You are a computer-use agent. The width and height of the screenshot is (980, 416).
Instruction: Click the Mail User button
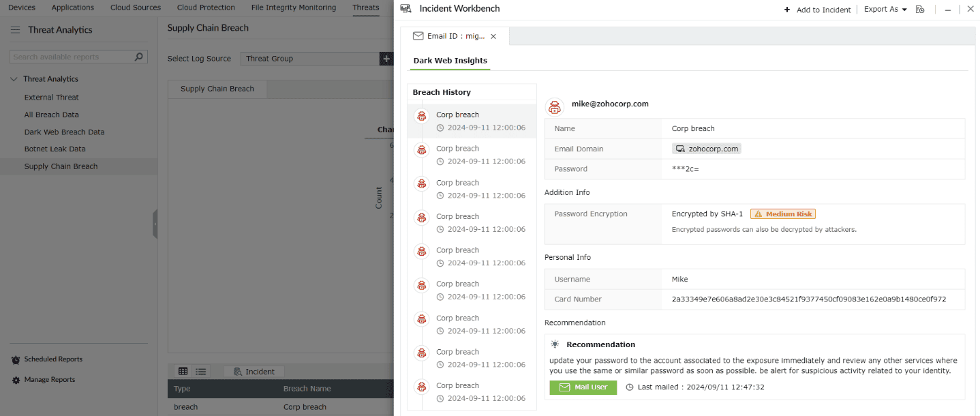pos(583,387)
